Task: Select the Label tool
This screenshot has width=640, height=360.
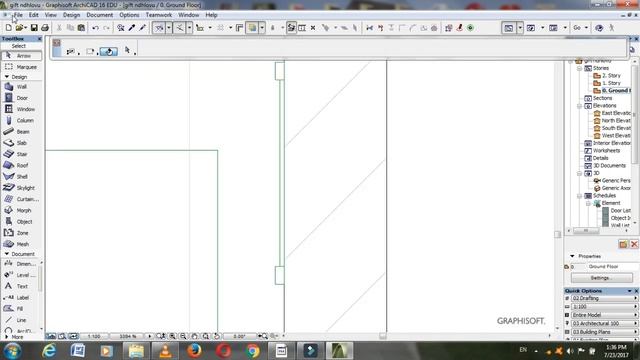Action: (20, 298)
